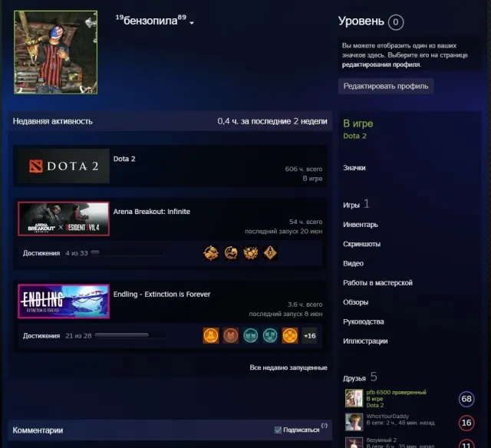Click the 3,6 ч. всего playtime text
Image resolution: width=491 pixels, height=448 pixels.
click(x=305, y=305)
